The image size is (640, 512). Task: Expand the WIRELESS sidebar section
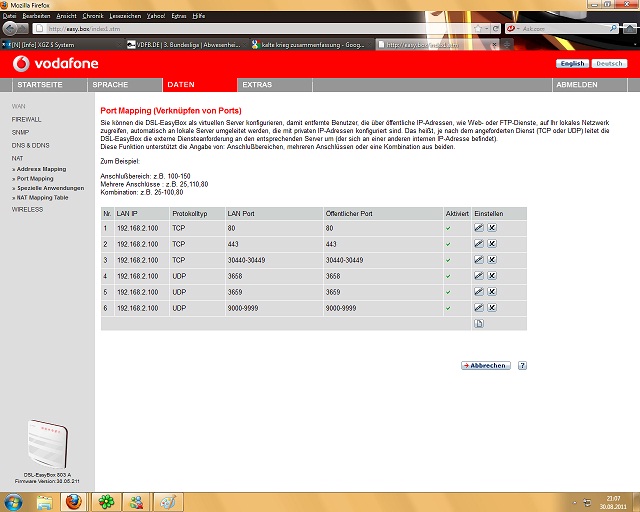[28, 210]
